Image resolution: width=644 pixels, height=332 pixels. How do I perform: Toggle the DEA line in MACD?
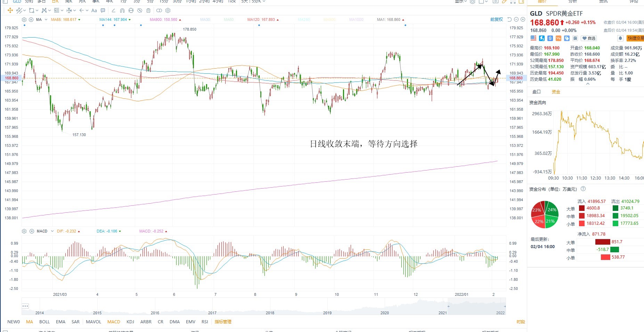point(109,231)
